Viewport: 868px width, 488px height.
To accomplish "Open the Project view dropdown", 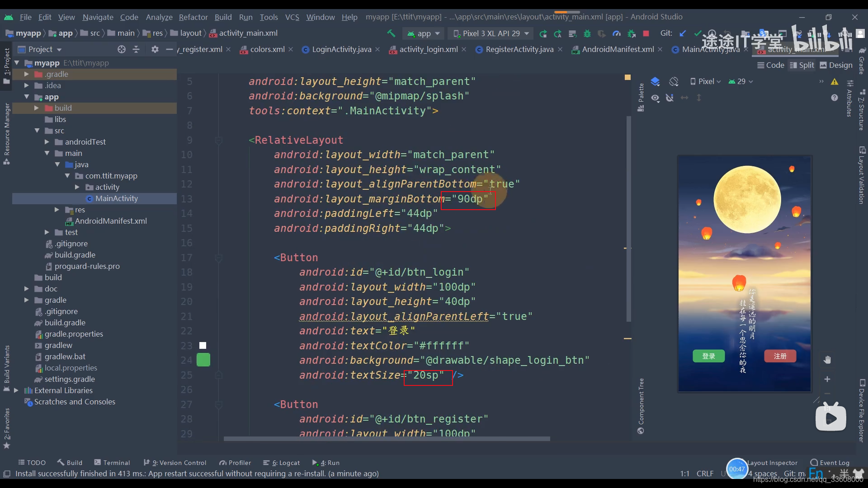I will 40,49.
